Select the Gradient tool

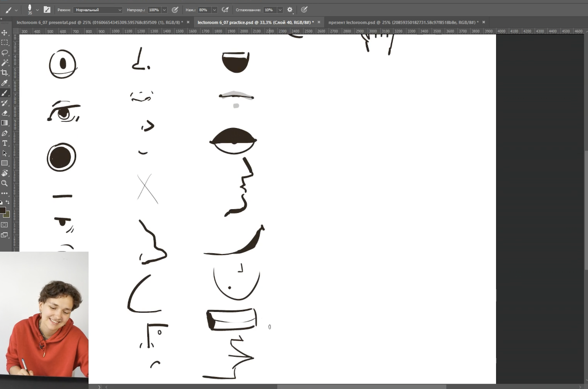[5, 123]
